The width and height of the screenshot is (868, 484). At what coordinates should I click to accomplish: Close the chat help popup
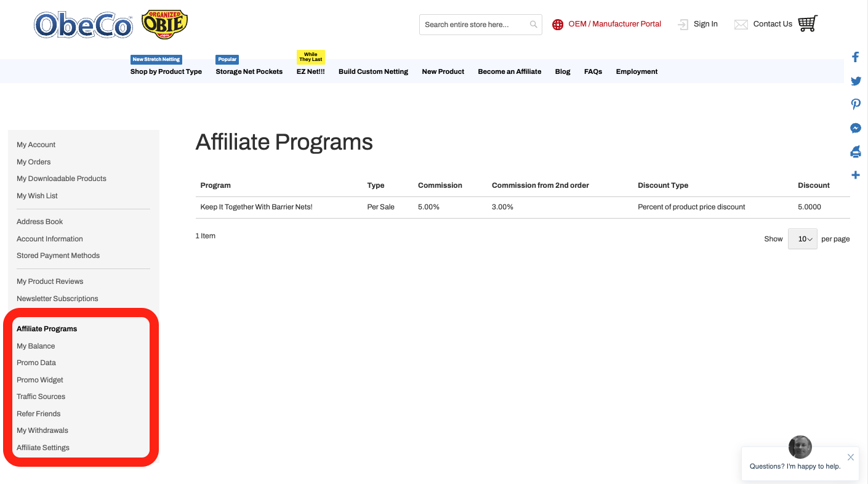pyautogui.click(x=850, y=457)
